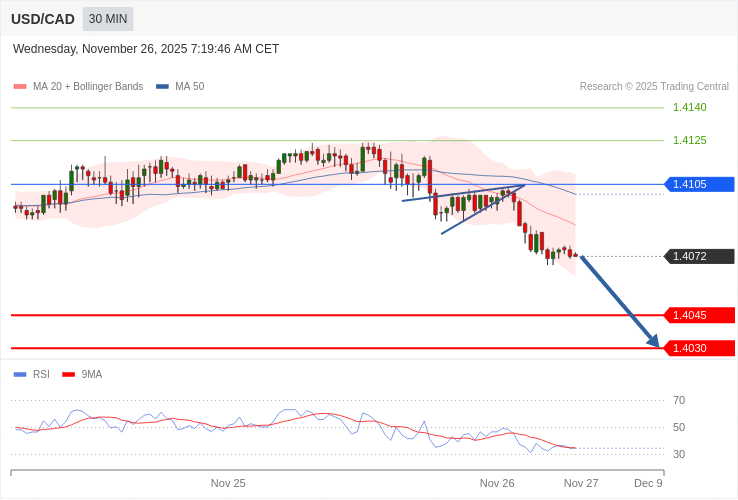The image size is (738, 500).
Task: Click the 30 MIN timeframe badge
Action: point(108,19)
